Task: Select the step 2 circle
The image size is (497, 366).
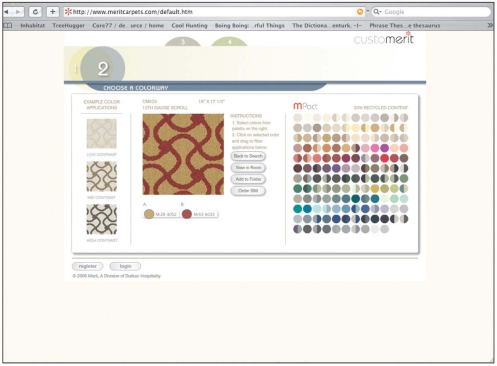Action: tap(103, 68)
